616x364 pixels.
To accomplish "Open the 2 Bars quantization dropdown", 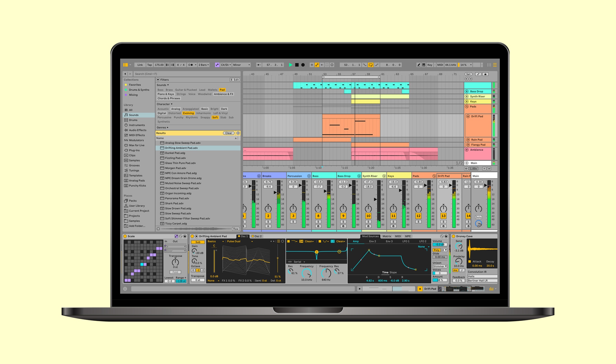I will coord(204,65).
